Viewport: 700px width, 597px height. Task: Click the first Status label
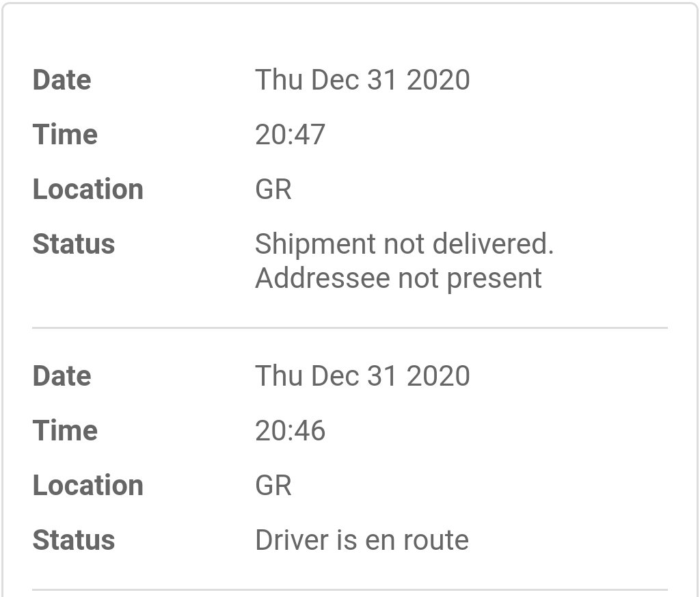click(x=74, y=244)
